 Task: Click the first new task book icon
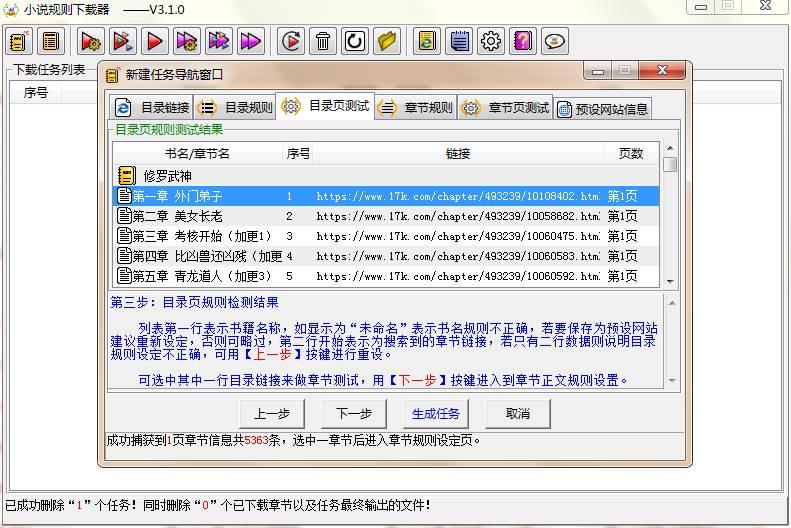[19, 41]
